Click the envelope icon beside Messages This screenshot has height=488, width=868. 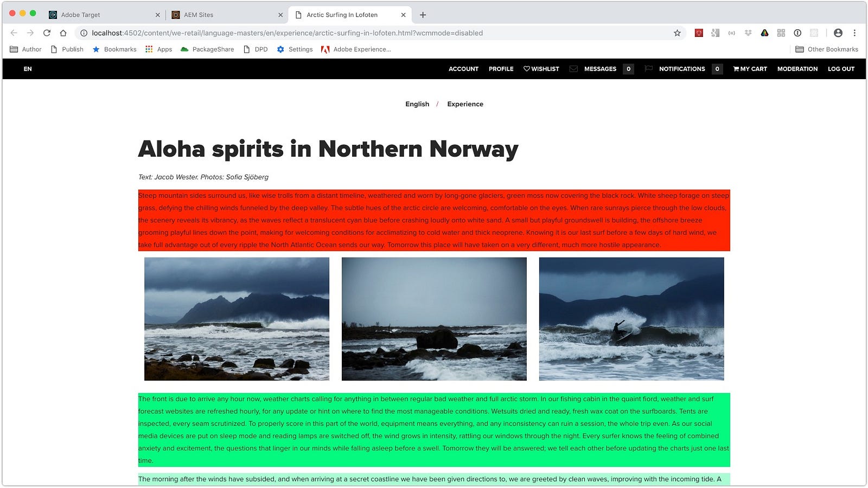click(573, 69)
